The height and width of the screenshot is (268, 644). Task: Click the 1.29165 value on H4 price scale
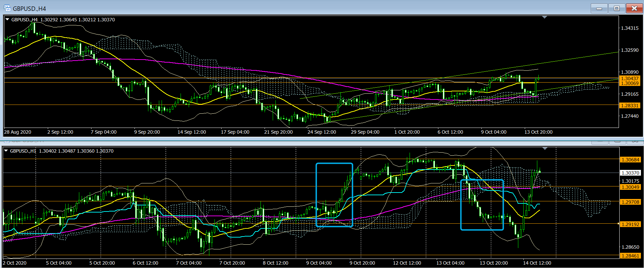pyautogui.click(x=630, y=94)
